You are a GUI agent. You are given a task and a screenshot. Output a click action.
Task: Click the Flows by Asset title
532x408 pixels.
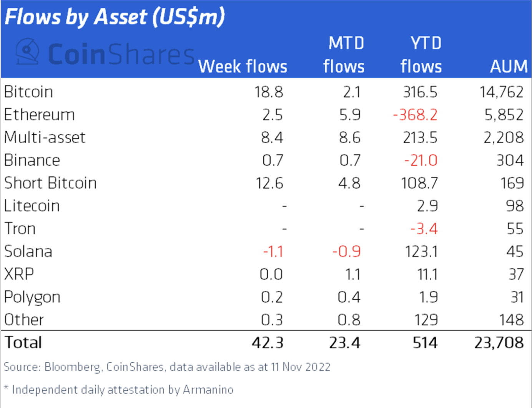coord(115,17)
